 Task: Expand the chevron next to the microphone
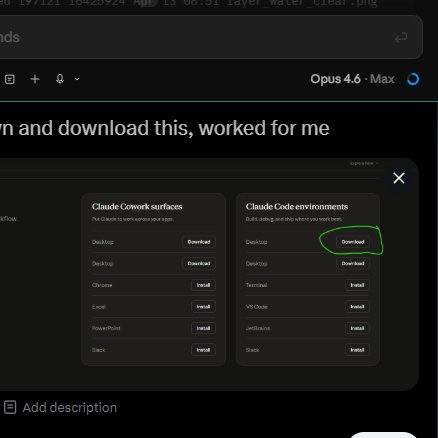[77, 79]
